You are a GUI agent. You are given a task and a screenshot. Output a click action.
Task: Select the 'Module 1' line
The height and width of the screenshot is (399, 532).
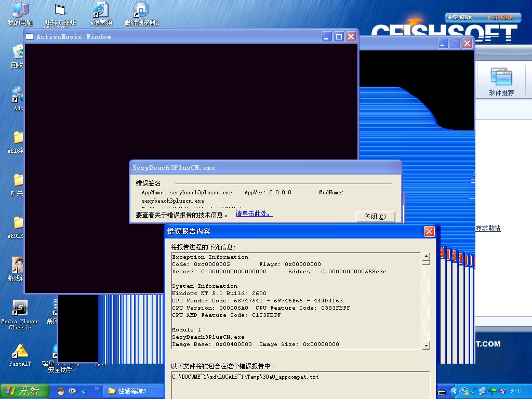pos(187,330)
